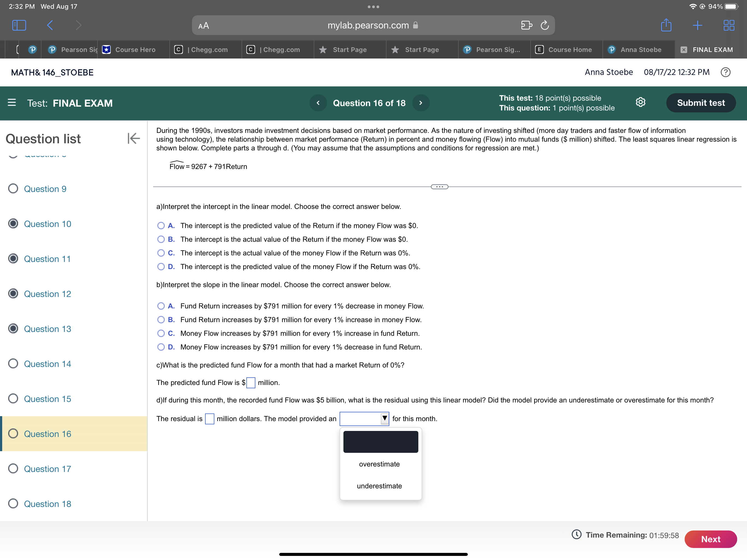
Task: Open the help question mark icon
Action: pos(726,72)
